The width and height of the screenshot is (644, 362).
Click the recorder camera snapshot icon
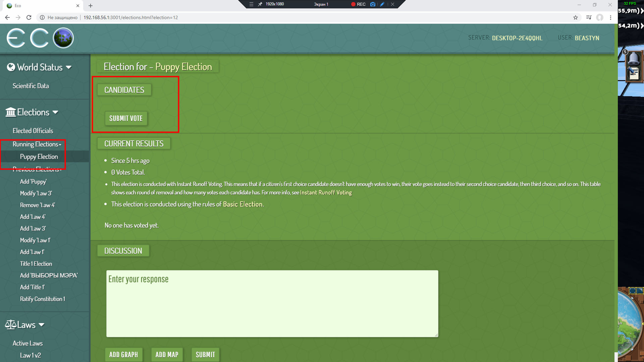(373, 4)
